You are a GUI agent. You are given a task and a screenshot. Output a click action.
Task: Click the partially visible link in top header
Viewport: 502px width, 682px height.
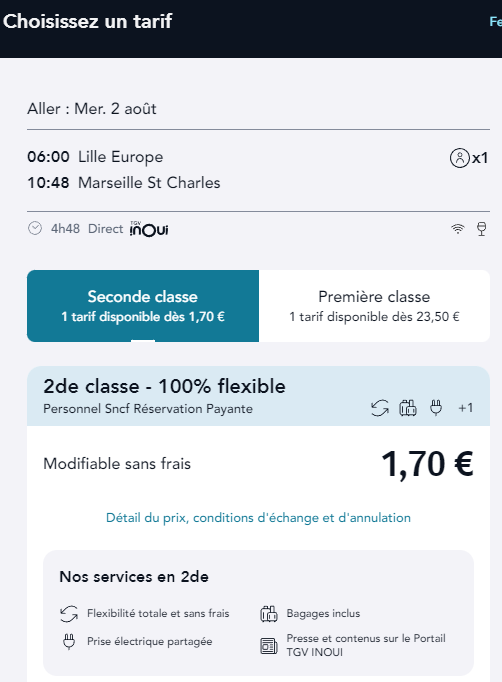(495, 21)
